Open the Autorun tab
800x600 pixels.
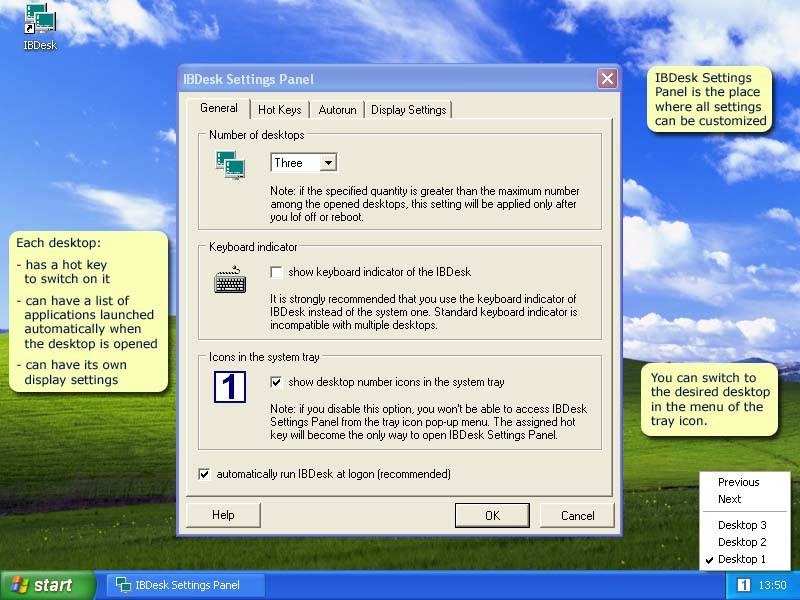pyautogui.click(x=337, y=110)
